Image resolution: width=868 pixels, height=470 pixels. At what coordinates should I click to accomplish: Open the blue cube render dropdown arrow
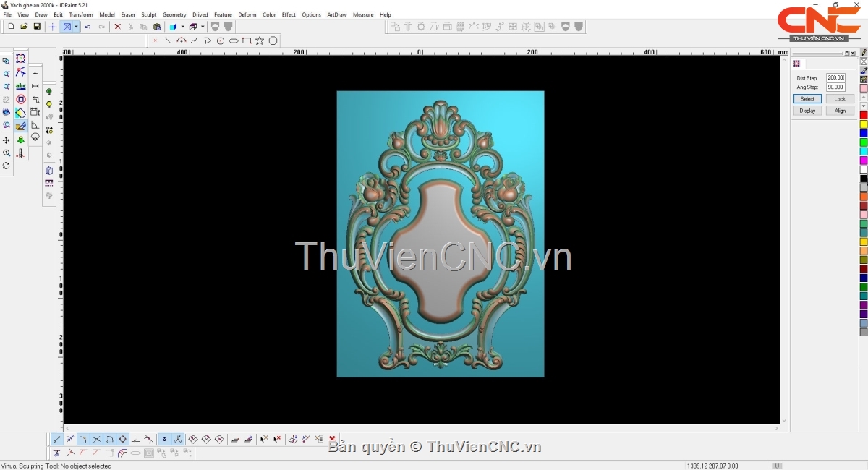coord(182,27)
